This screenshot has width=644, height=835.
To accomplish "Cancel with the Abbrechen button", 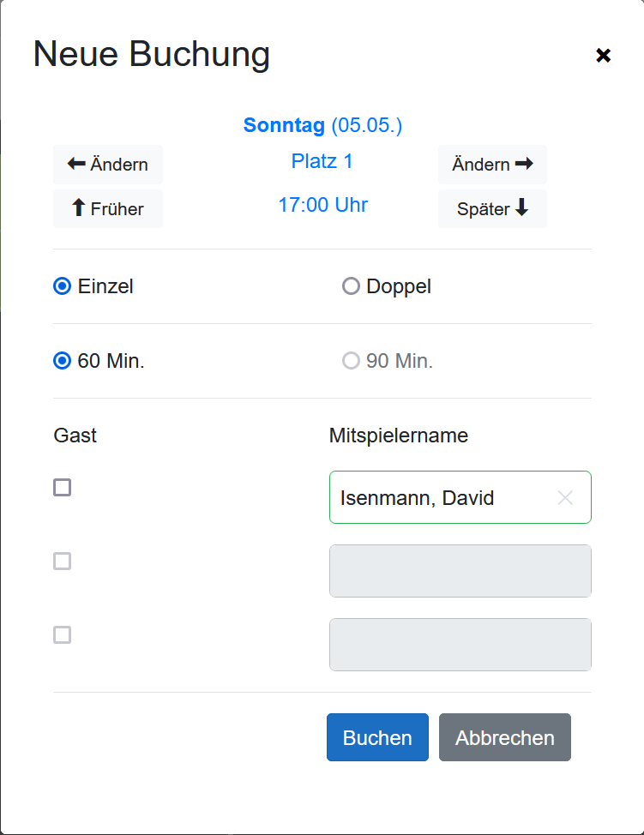I will point(504,737).
